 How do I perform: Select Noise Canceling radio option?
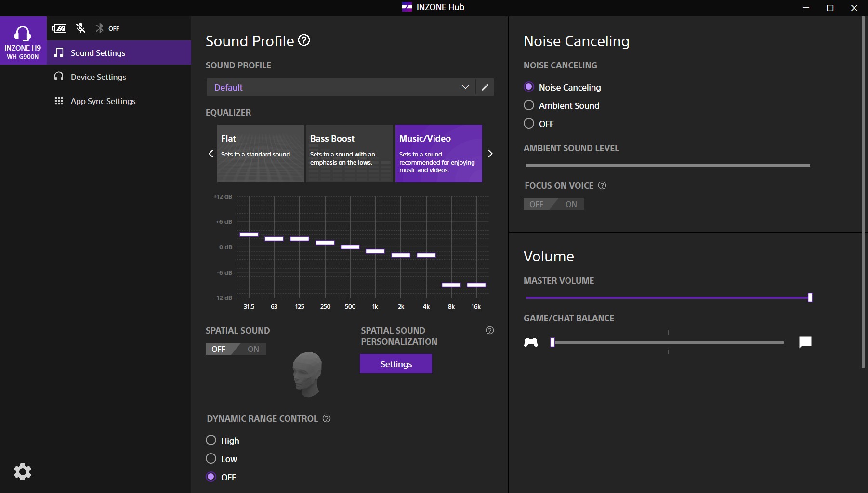(529, 87)
